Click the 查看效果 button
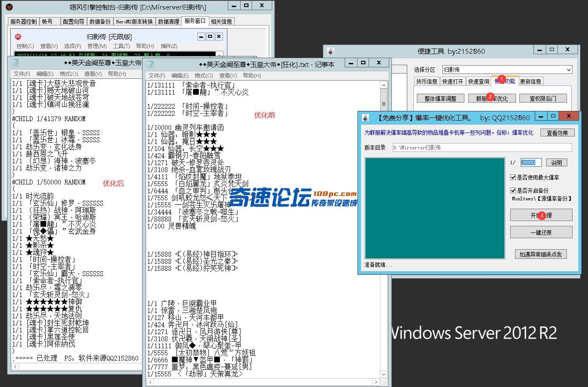This screenshot has height=387, width=588. (557, 133)
